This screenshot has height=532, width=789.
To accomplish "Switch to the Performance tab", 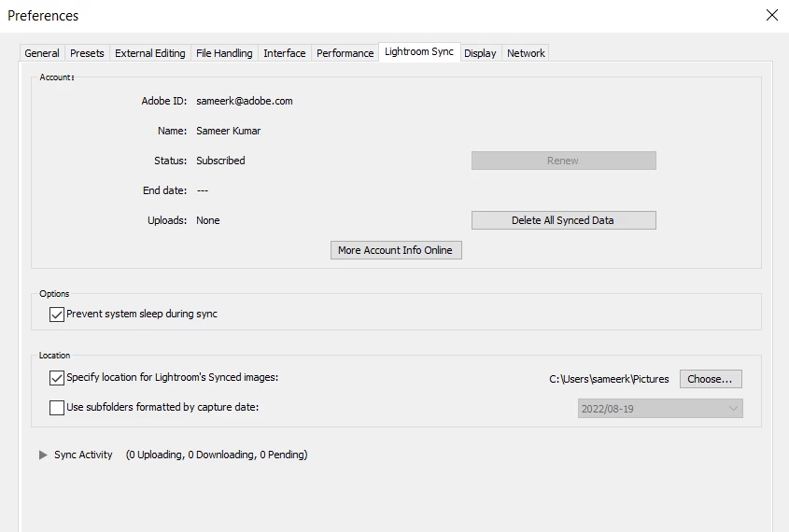I will pos(345,53).
